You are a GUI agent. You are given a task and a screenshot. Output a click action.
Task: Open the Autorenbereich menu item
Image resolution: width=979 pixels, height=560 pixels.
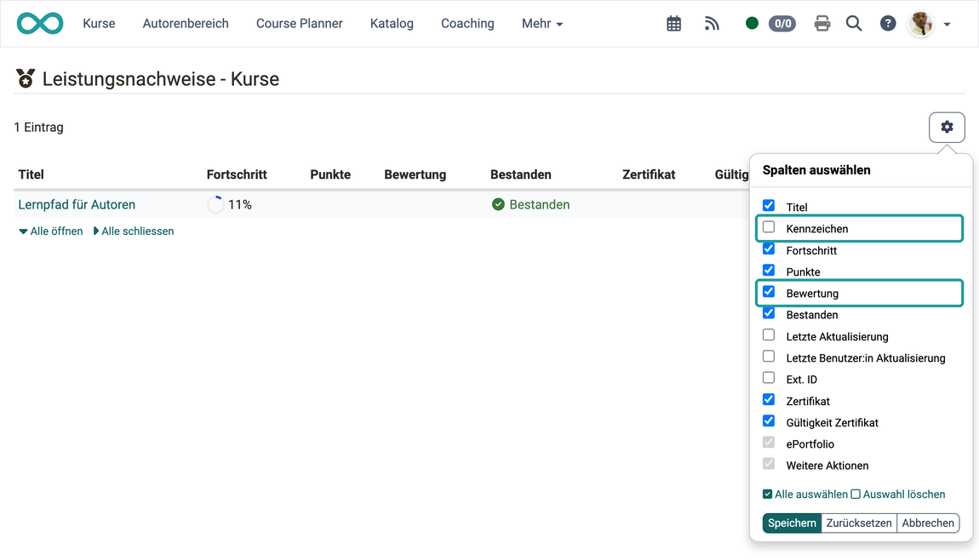click(x=186, y=24)
